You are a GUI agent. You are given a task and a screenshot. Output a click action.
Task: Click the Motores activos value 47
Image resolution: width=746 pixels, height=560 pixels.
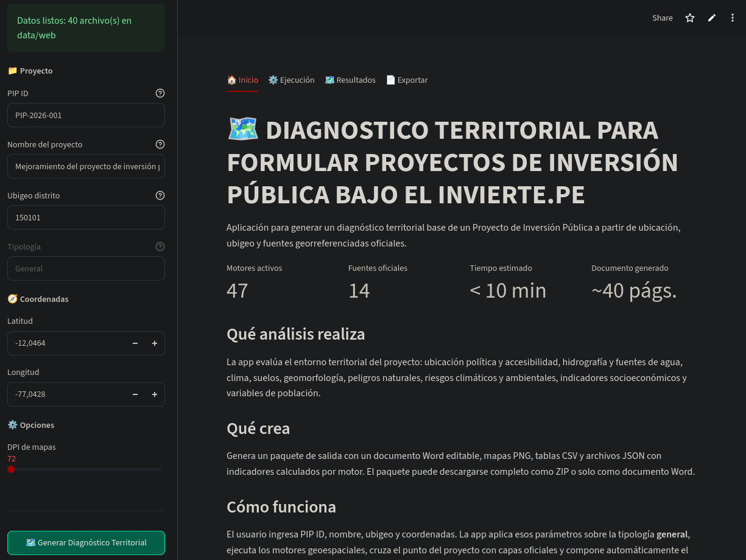[x=238, y=291]
